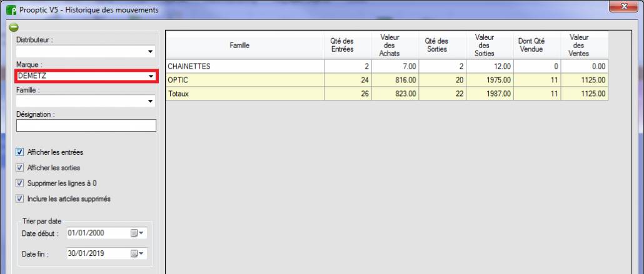Toggle Supprimer les lignes à 0 checkbox

(19, 183)
